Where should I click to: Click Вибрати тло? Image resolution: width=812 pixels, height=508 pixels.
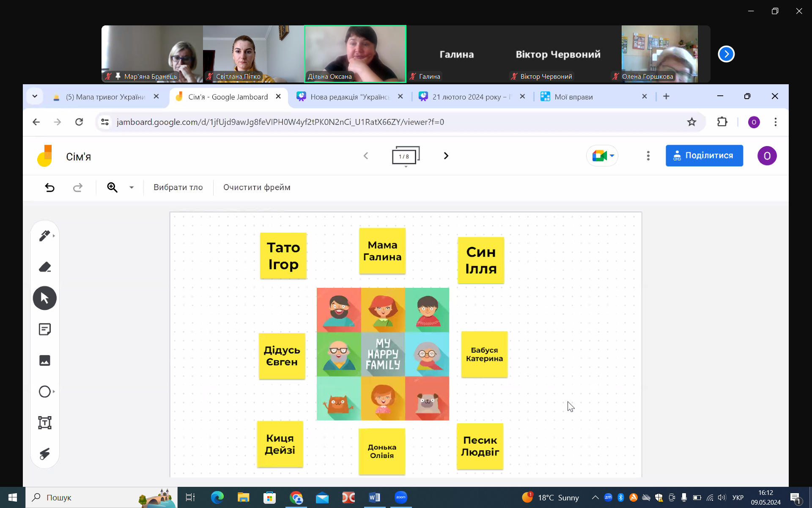(x=178, y=188)
